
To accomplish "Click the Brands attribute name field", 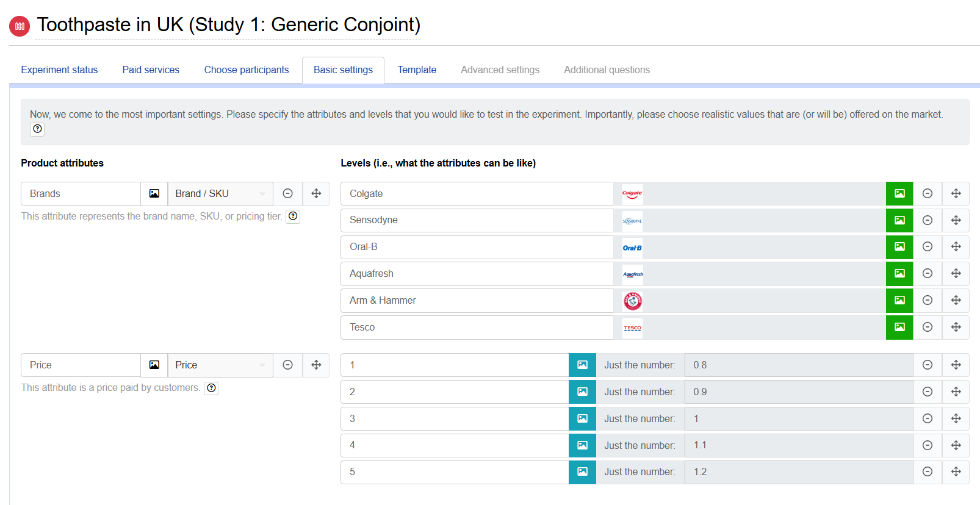I will pos(81,193).
